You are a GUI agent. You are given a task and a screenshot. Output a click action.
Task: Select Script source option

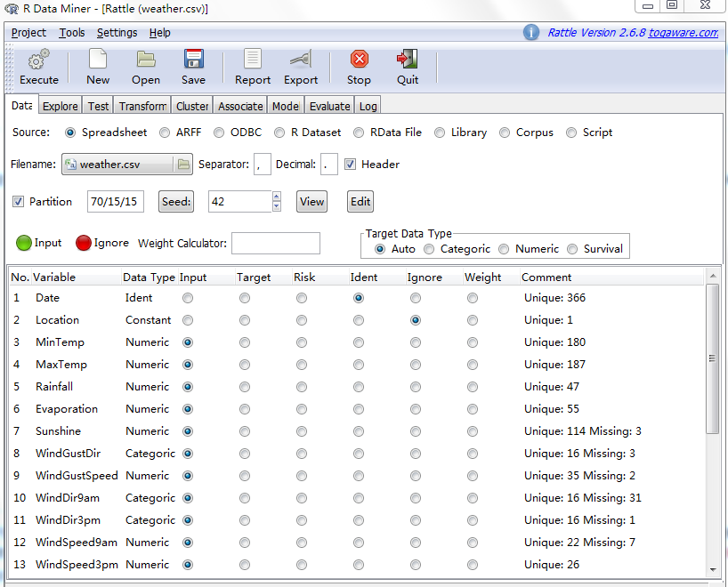[571, 133]
